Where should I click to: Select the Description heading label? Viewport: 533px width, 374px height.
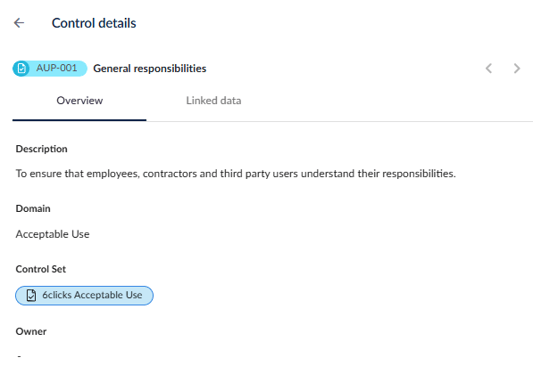[41, 149]
